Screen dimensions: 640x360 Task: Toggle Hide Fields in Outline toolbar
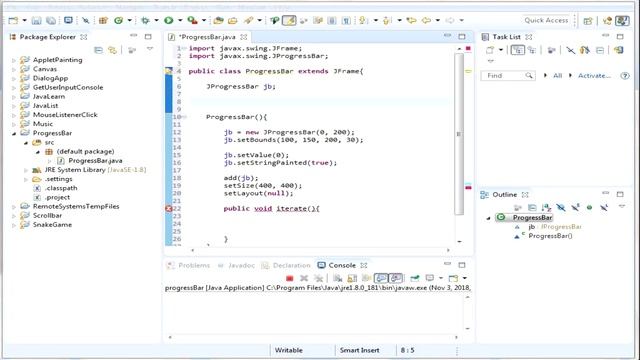pos(561,208)
